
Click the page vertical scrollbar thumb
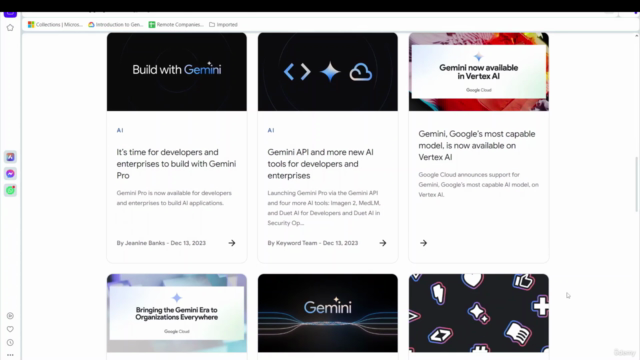pyautogui.click(x=637, y=184)
